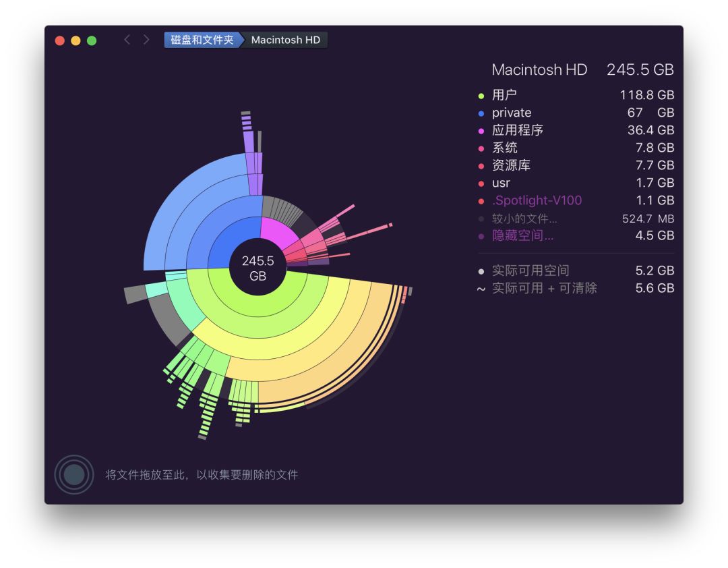The image size is (728, 568).
Task: Open the 隐藏空间... entry
Action: (x=576, y=235)
